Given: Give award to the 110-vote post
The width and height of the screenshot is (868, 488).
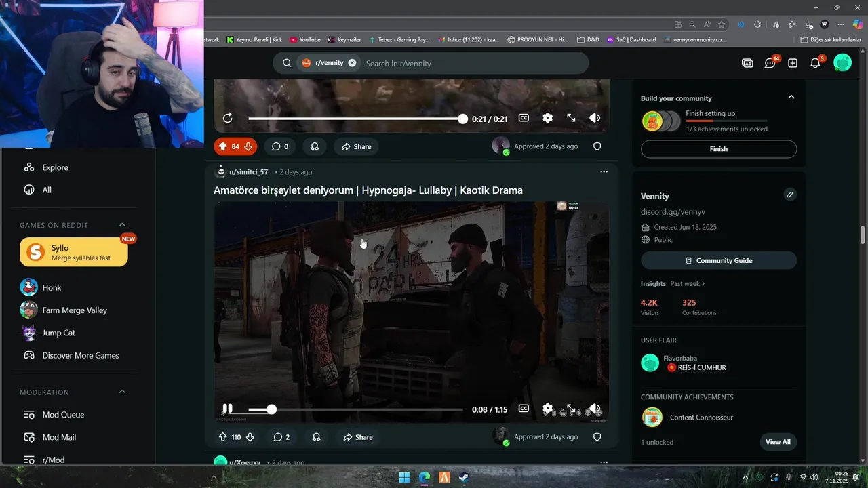Looking at the screenshot, I should (316, 437).
